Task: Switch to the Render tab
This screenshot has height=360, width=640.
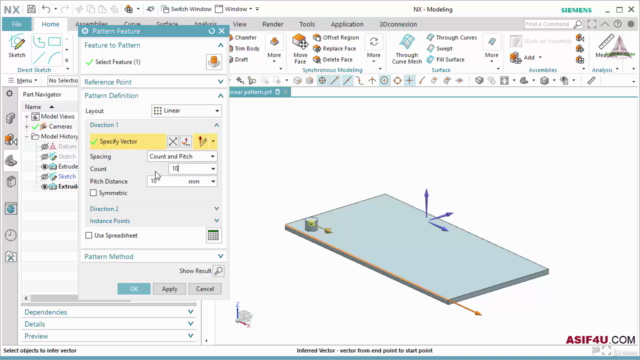Action: (x=273, y=24)
